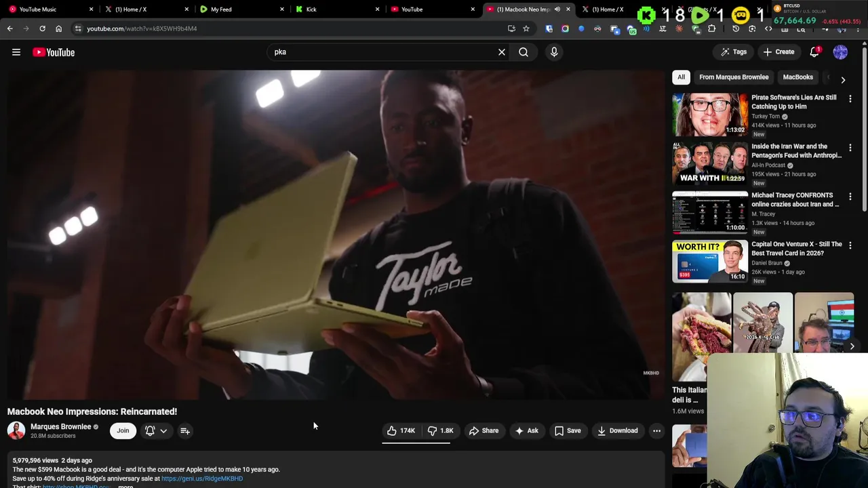Close the YouTube Music tab

point(92,9)
